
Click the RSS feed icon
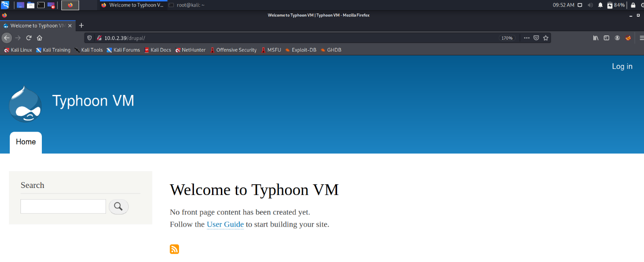coord(174,249)
